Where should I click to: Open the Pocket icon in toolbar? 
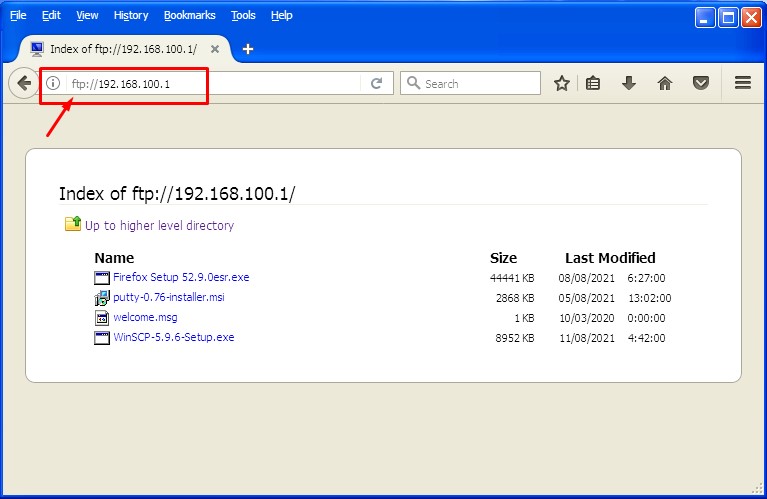click(701, 83)
